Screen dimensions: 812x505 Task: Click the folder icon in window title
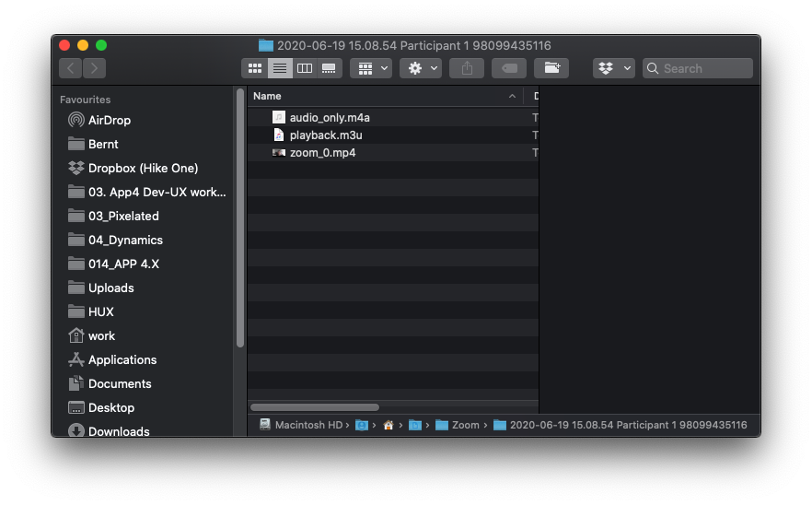(266, 46)
